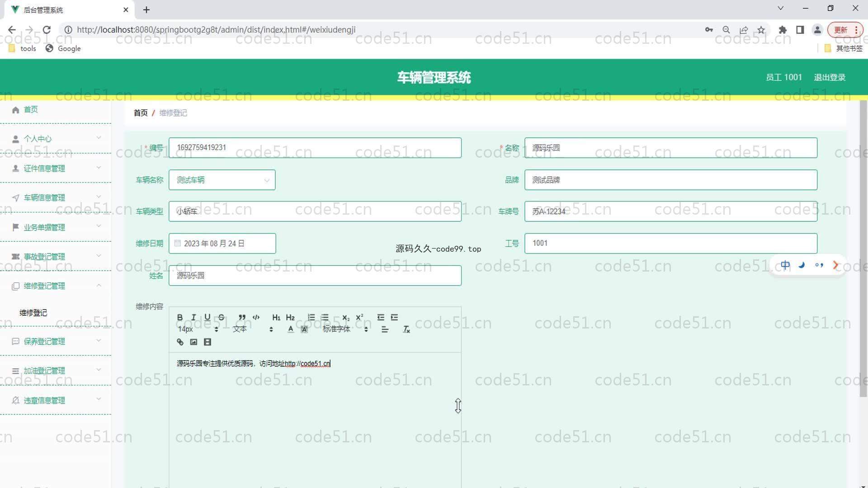The image size is (868, 488).
Task: Go back to the previous browser page
Action: coord(12,30)
